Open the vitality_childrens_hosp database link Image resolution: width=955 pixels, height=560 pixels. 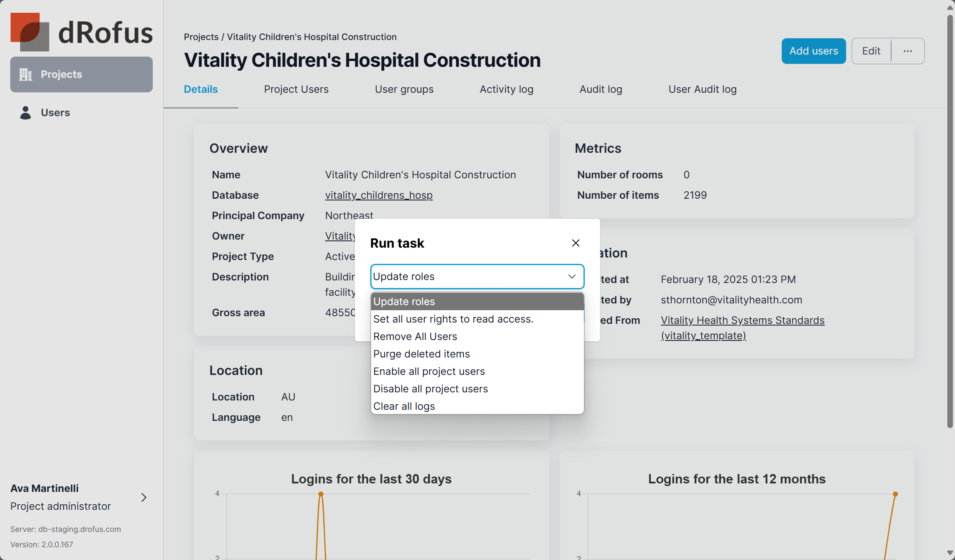[378, 195]
